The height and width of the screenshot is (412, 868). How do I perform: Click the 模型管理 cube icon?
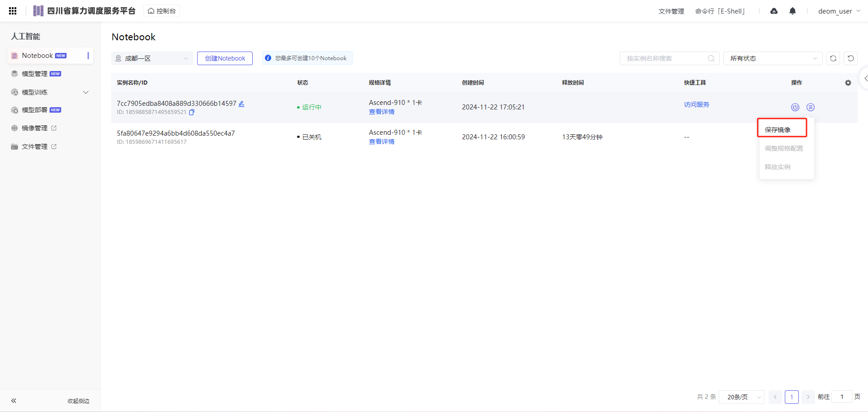coord(14,74)
